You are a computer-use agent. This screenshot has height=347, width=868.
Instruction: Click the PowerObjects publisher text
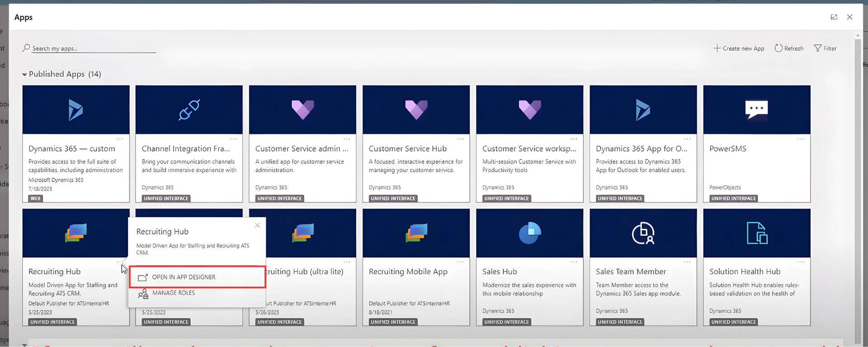pyautogui.click(x=725, y=187)
